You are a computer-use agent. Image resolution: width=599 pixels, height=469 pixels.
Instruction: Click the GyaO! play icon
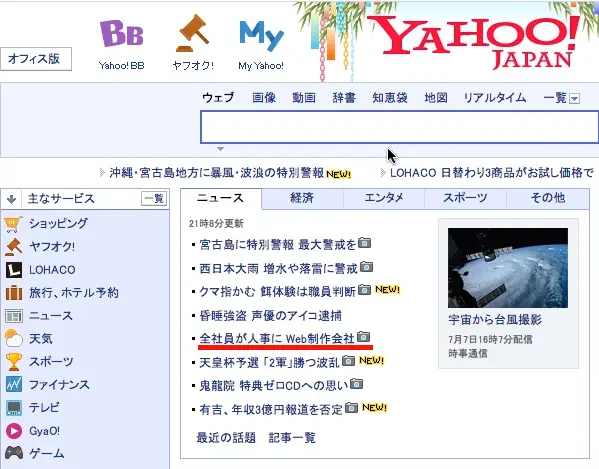tap(14, 431)
